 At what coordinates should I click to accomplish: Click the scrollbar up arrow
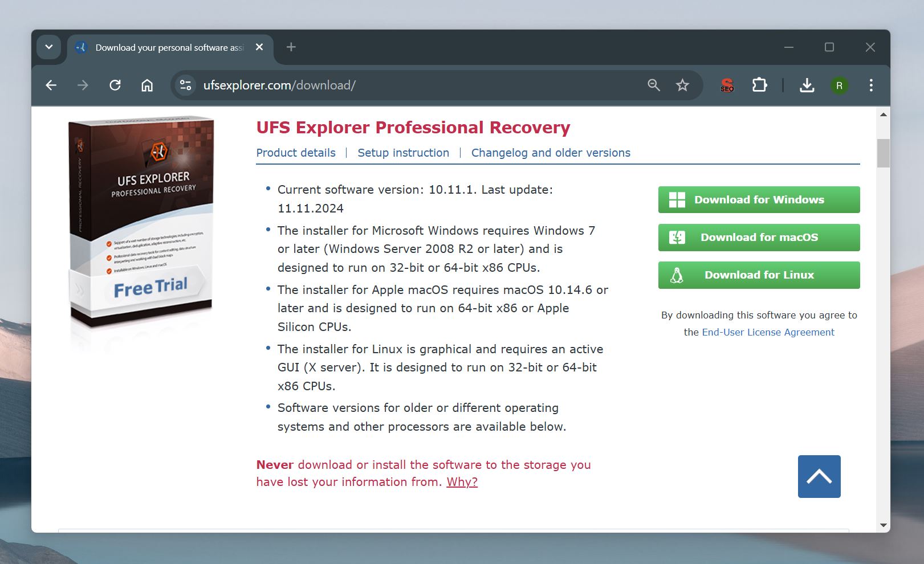click(x=883, y=115)
